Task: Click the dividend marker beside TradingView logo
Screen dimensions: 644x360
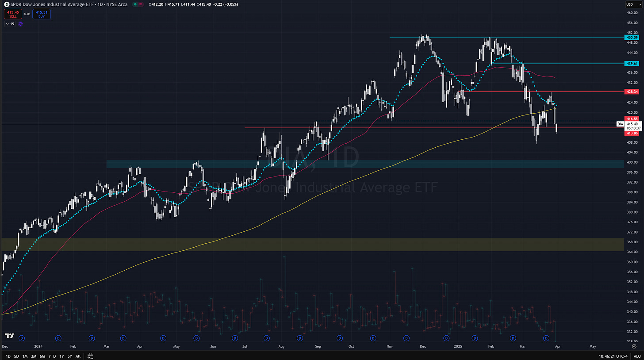Action: (21, 338)
